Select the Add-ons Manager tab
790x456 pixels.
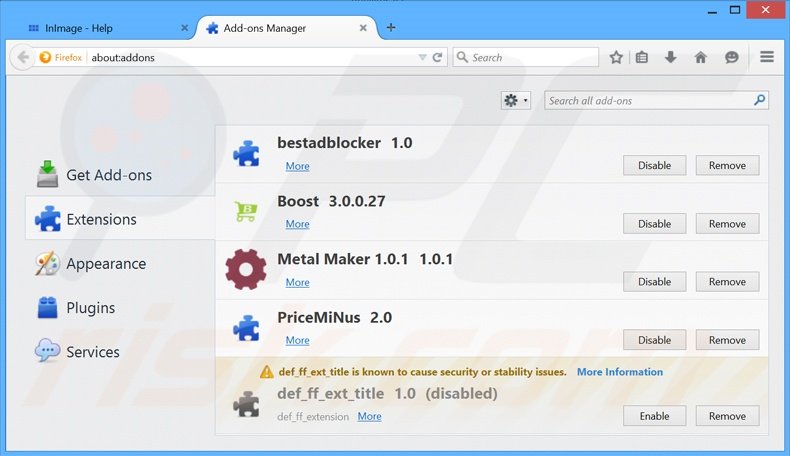coord(286,28)
